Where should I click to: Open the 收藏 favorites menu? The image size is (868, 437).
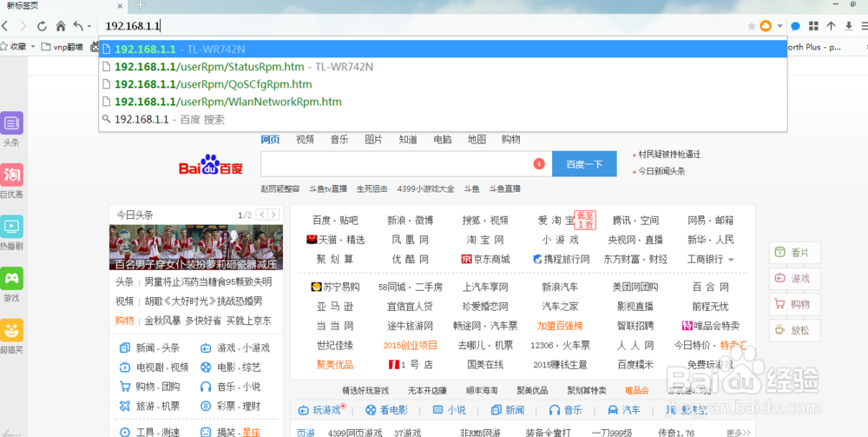(19, 47)
